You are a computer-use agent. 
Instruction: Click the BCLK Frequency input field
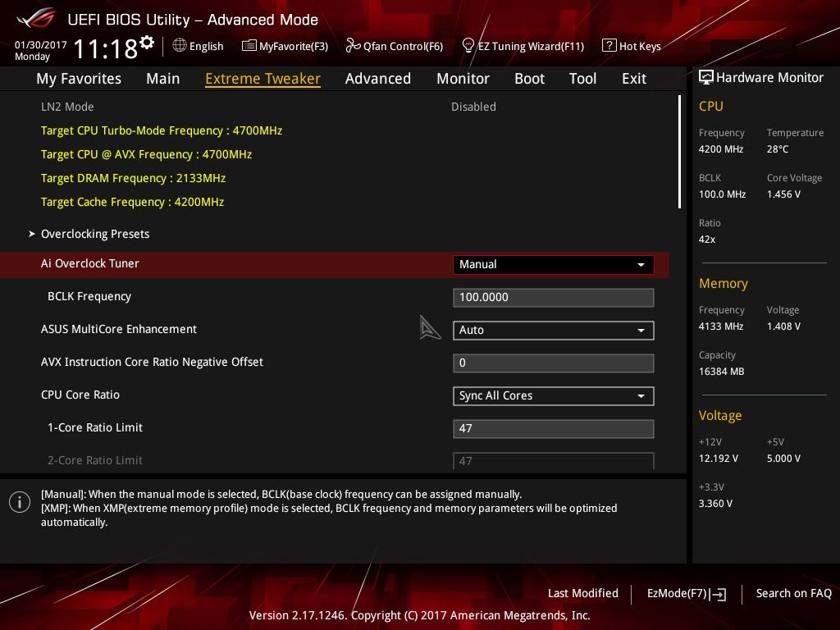tap(554, 297)
